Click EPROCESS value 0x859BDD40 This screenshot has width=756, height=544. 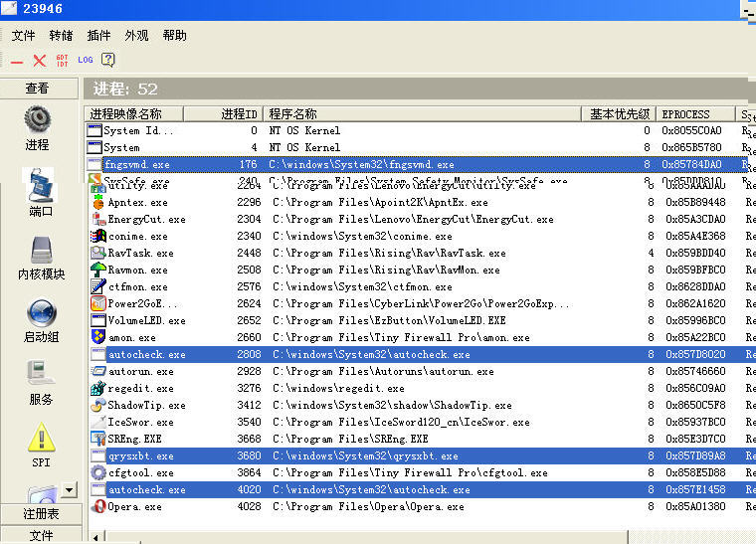coord(695,253)
